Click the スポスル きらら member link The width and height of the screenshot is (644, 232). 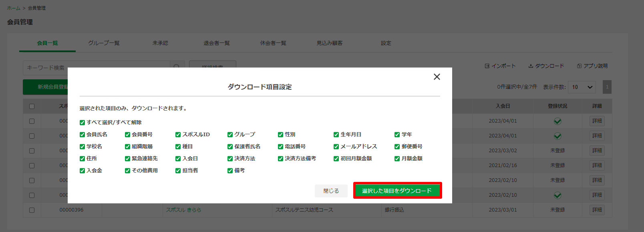[184, 210]
